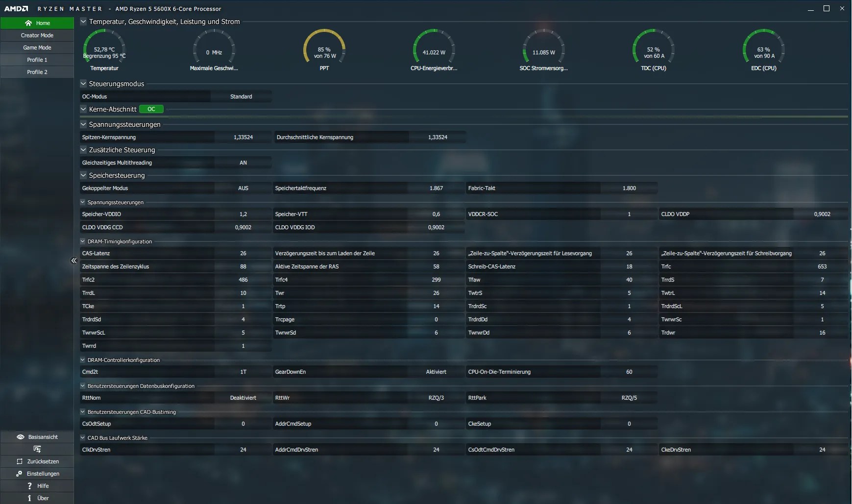Switch to Creator Mode
Screen dimensions: 852x504
(x=37, y=35)
